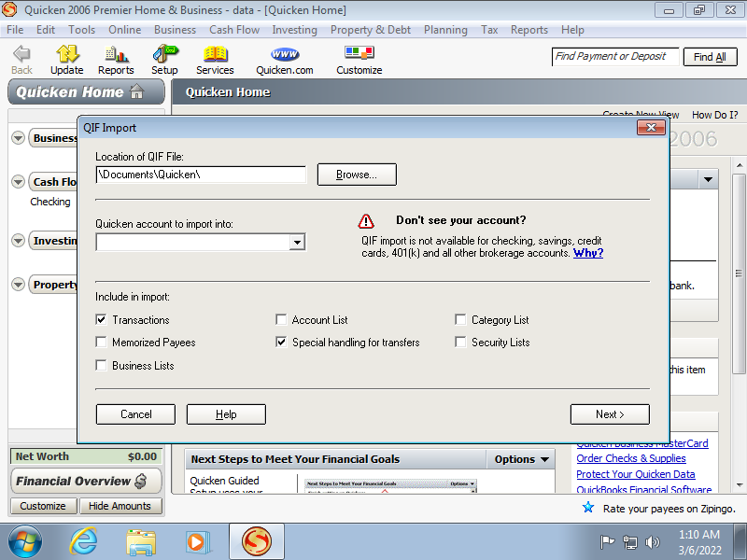
Task: Click the Location of QIF File field
Action: click(201, 175)
